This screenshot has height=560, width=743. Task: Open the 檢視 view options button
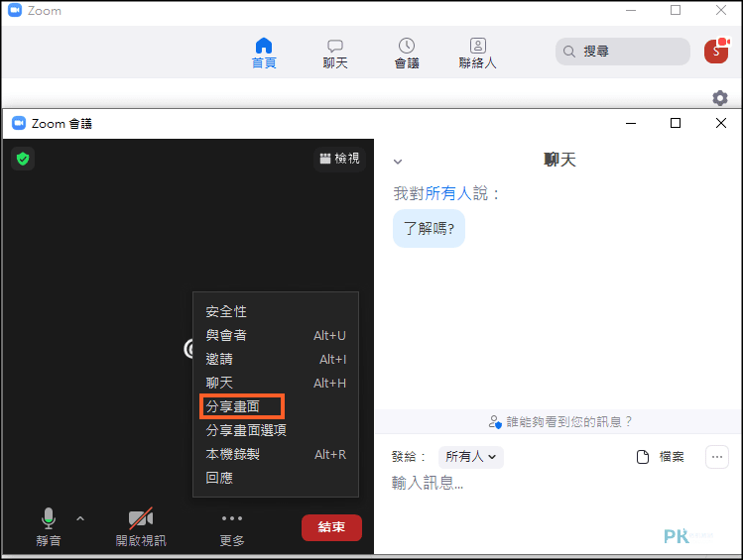(339, 159)
